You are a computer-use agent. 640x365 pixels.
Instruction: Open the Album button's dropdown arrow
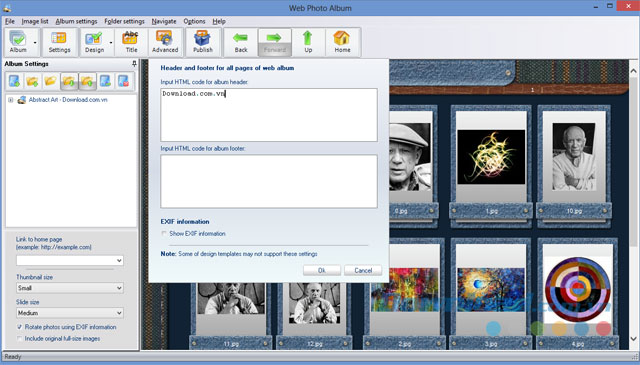[35, 42]
